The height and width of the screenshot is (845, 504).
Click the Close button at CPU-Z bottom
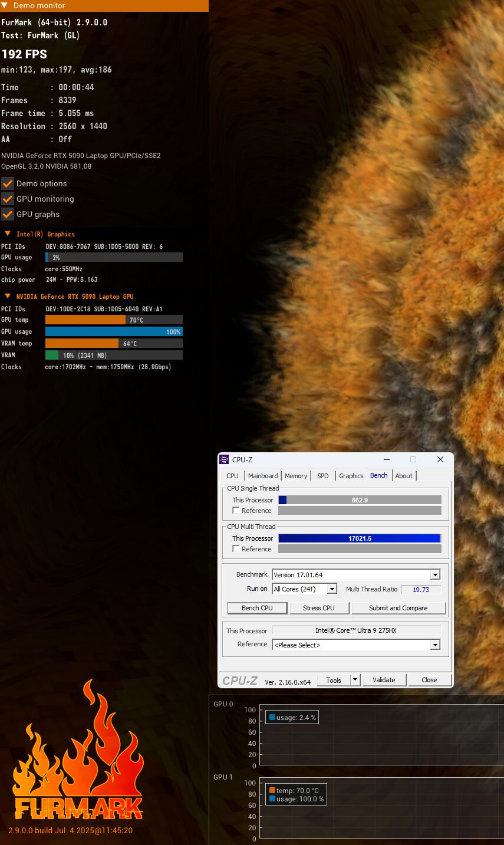pos(429,680)
